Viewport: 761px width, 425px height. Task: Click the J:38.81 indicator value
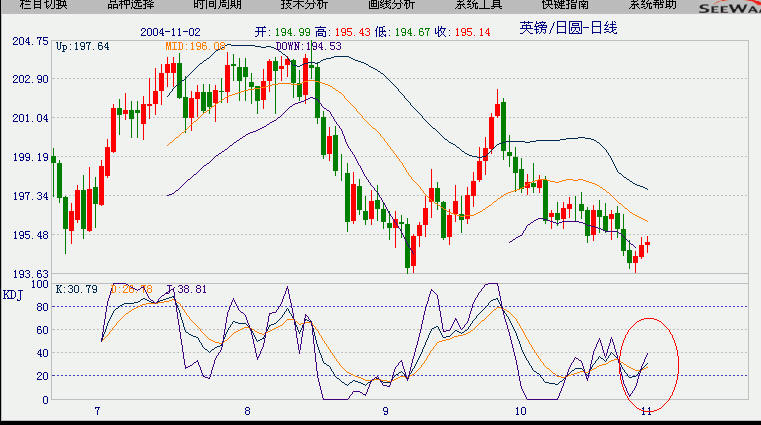click(x=187, y=290)
